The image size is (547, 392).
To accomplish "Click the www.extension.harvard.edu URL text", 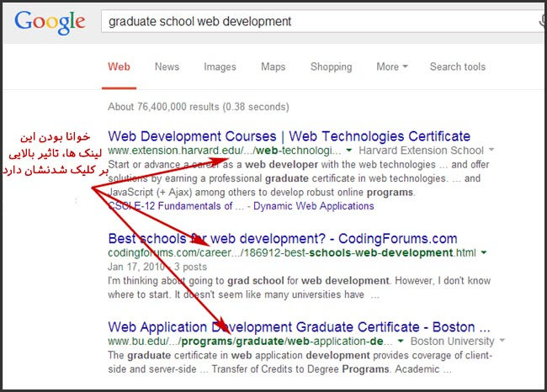I will pos(225,151).
